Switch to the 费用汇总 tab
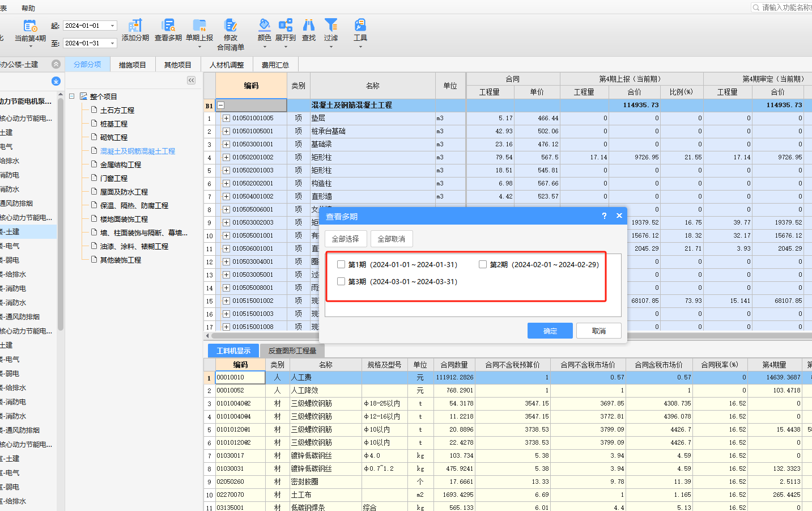Viewport: 812px width, 511px height. 275,65
